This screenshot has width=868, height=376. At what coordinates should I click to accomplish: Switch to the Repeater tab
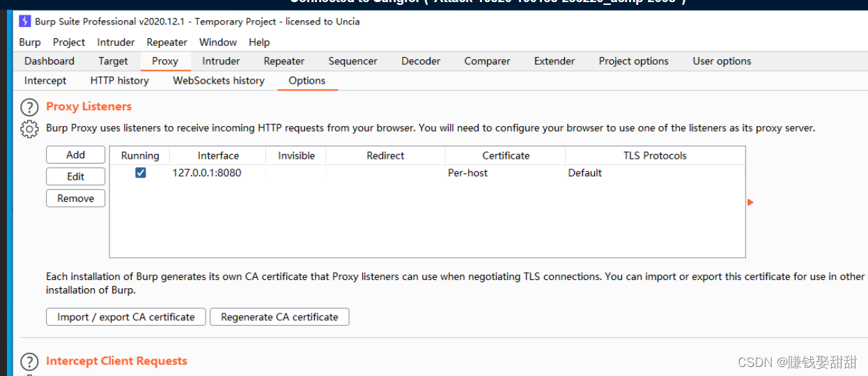pos(284,61)
